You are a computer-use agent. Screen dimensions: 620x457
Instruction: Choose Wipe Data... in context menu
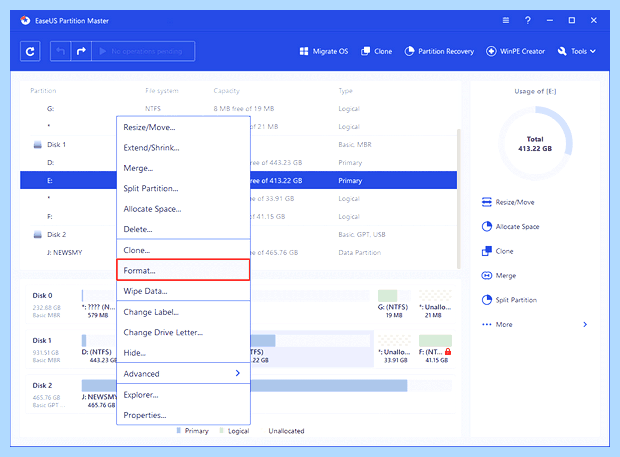183,291
